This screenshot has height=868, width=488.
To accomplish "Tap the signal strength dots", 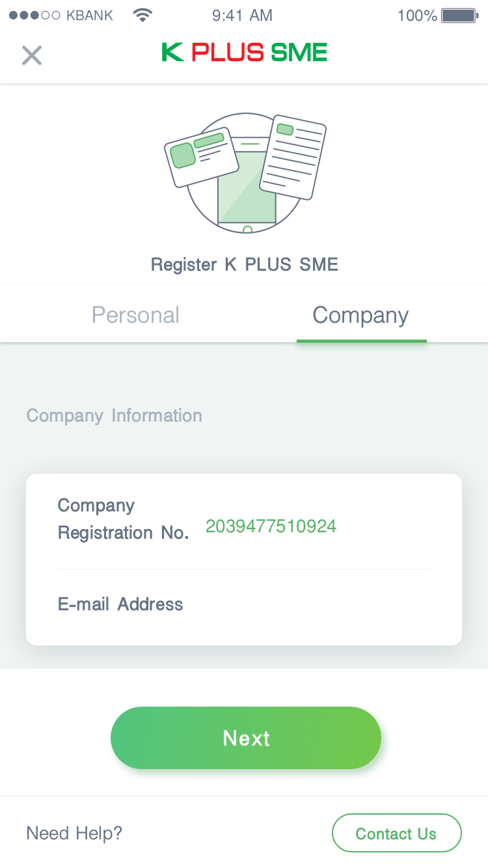I will pyautogui.click(x=34, y=16).
